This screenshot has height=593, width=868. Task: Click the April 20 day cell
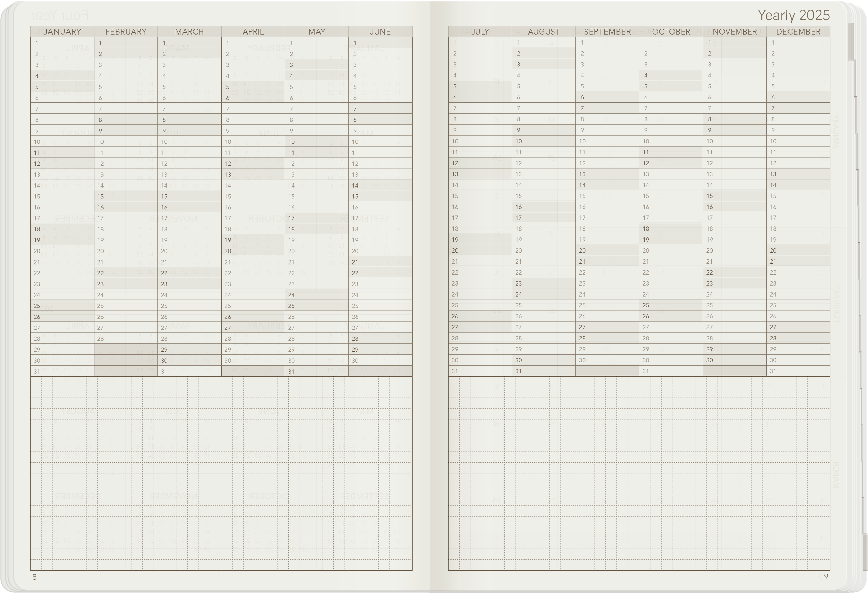[253, 251]
